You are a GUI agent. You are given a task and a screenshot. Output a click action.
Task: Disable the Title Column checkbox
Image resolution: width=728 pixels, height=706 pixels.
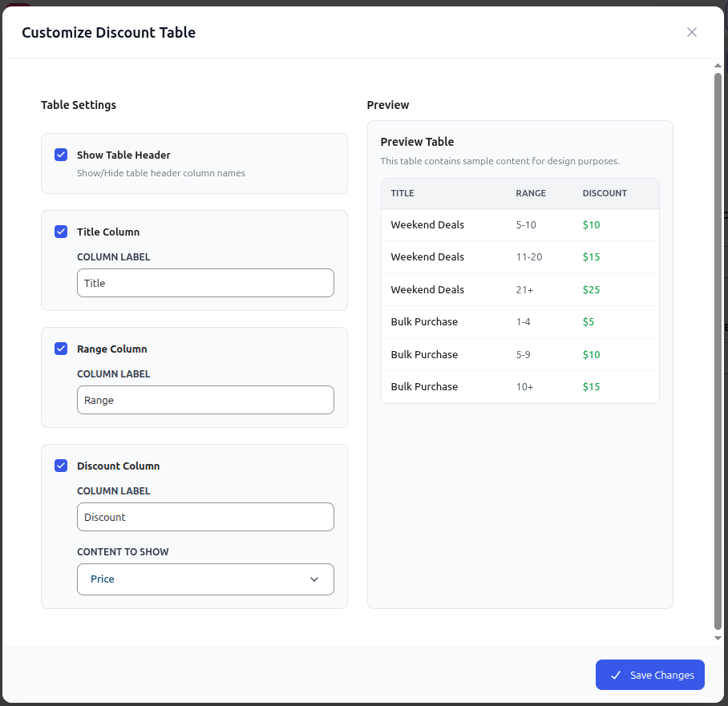click(x=61, y=232)
